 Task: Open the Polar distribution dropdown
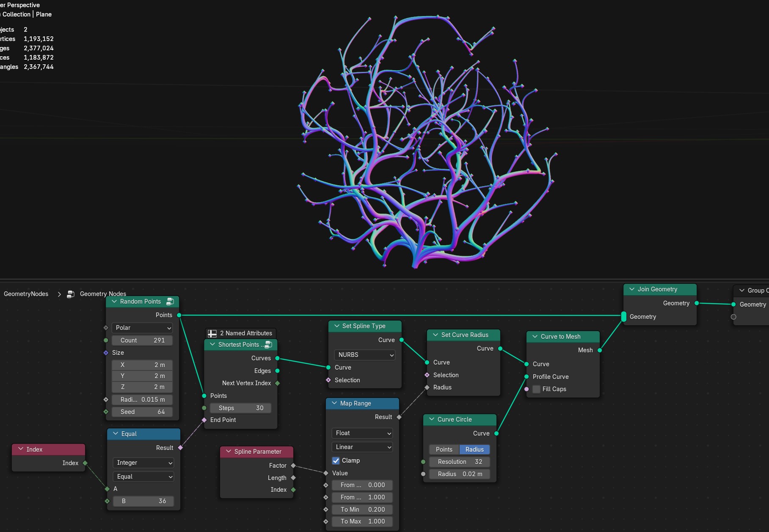point(142,328)
